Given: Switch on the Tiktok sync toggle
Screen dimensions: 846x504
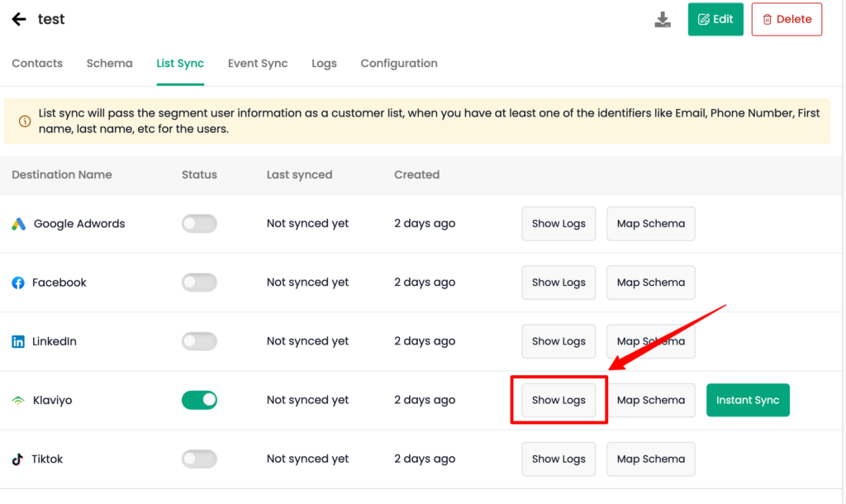Looking at the screenshot, I should pyautogui.click(x=200, y=459).
